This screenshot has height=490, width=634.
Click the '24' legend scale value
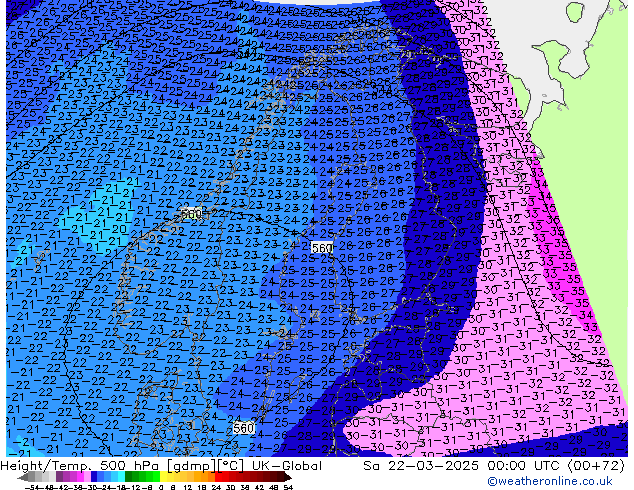216,488
